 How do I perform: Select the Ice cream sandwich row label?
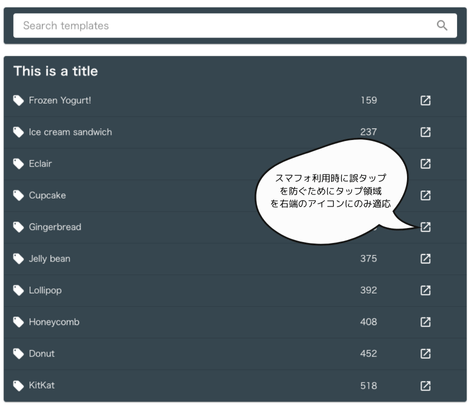[x=70, y=132]
